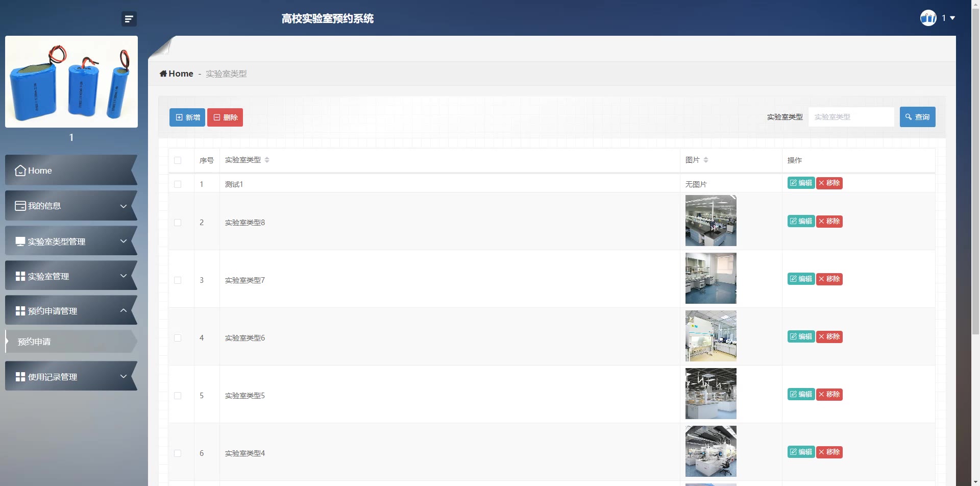Check the box for row 实验室类型7

(x=178, y=280)
